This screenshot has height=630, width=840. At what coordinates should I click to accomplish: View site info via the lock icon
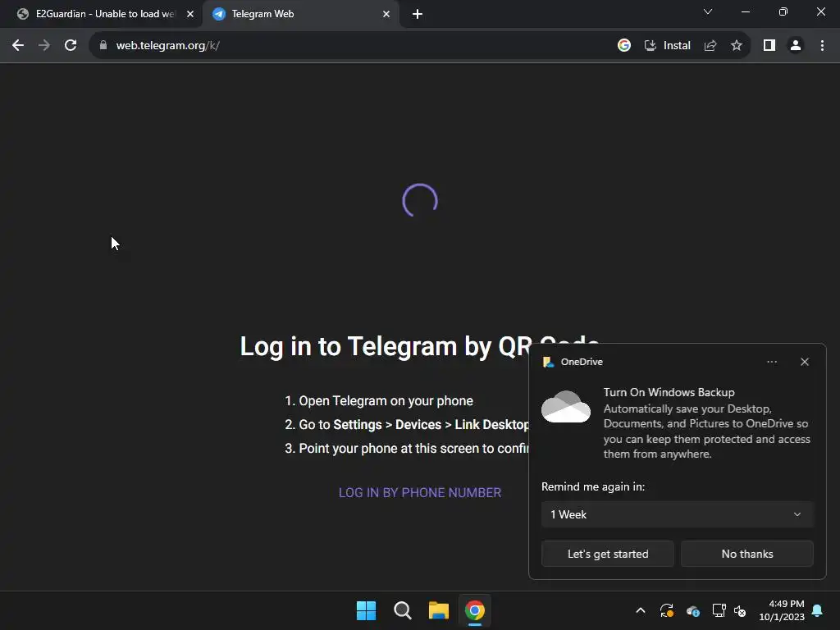pyautogui.click(x=103, y=46)
